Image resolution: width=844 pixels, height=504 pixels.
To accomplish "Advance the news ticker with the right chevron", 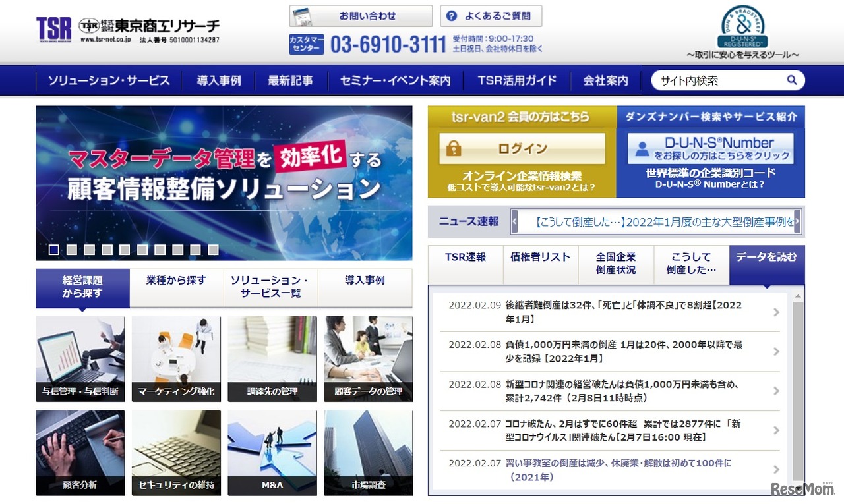I will [x=796, y=221].
